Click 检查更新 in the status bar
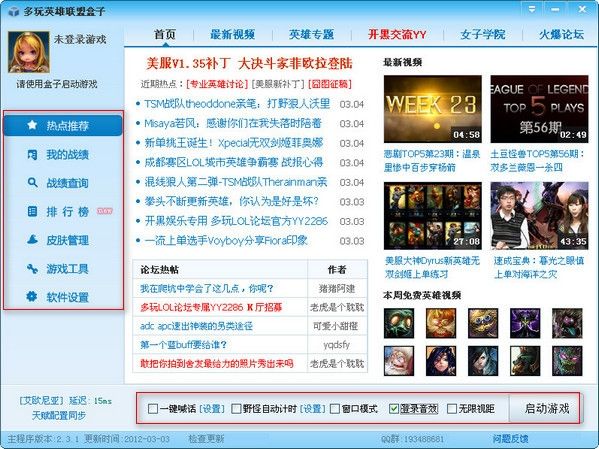Screen dimensions: 599x449 pos(206,439)
